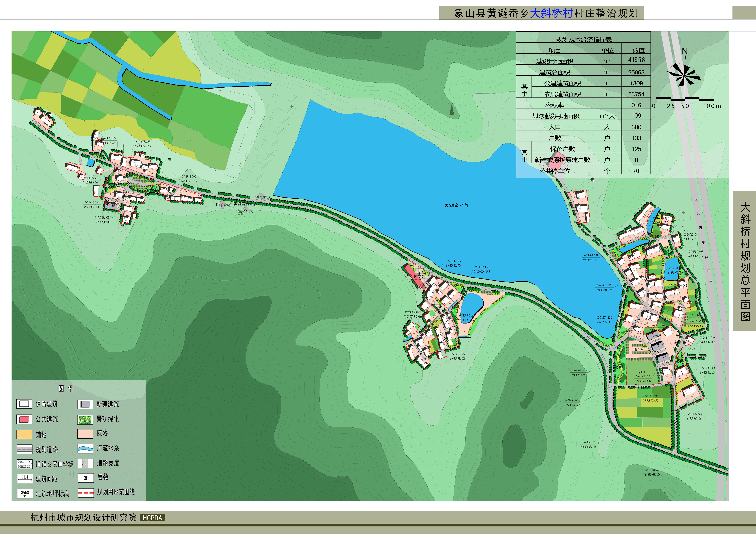Select the red 公共建筑 legend swatch
Screen dimensions: 756x534
[24, 419]
